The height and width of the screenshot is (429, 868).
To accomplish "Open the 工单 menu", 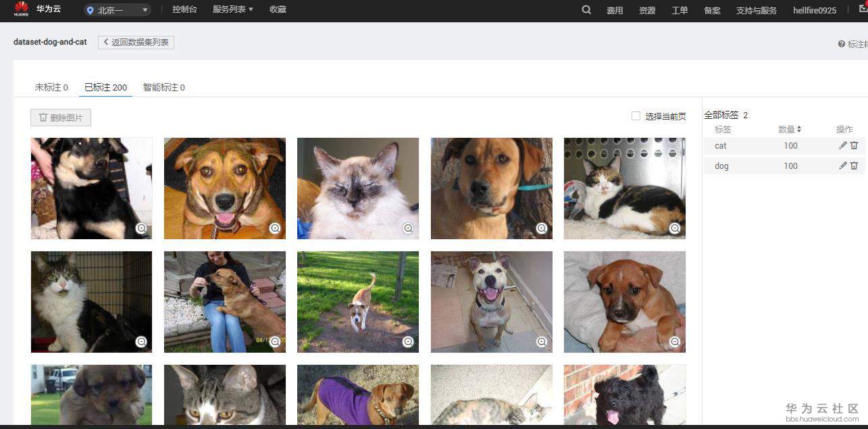I will [x=680, y=10].
